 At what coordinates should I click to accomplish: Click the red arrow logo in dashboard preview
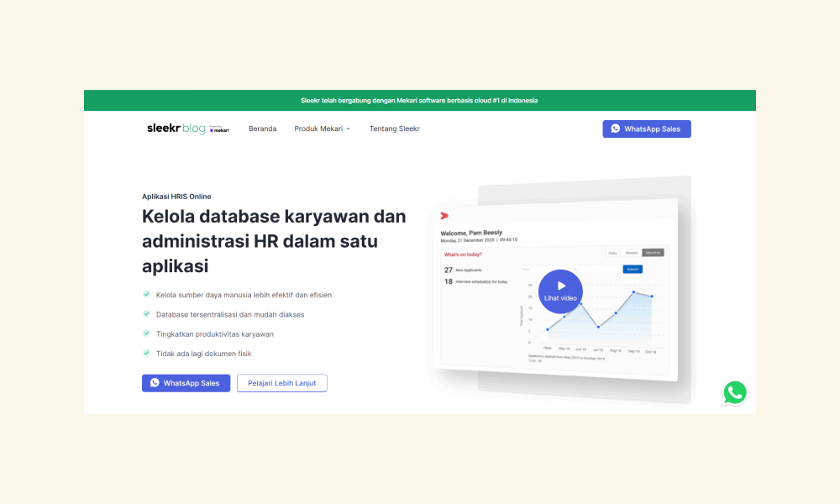click(x=444, y=216)
